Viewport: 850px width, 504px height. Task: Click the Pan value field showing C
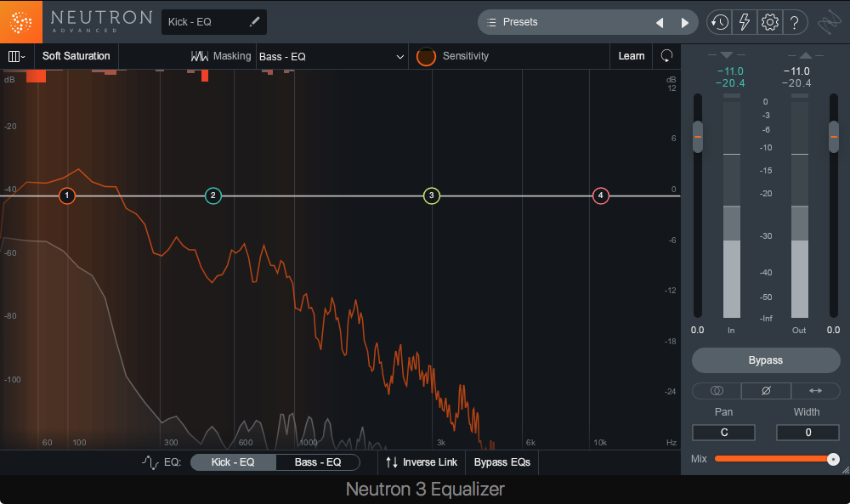pyautogui.click(x=723, y=433)
